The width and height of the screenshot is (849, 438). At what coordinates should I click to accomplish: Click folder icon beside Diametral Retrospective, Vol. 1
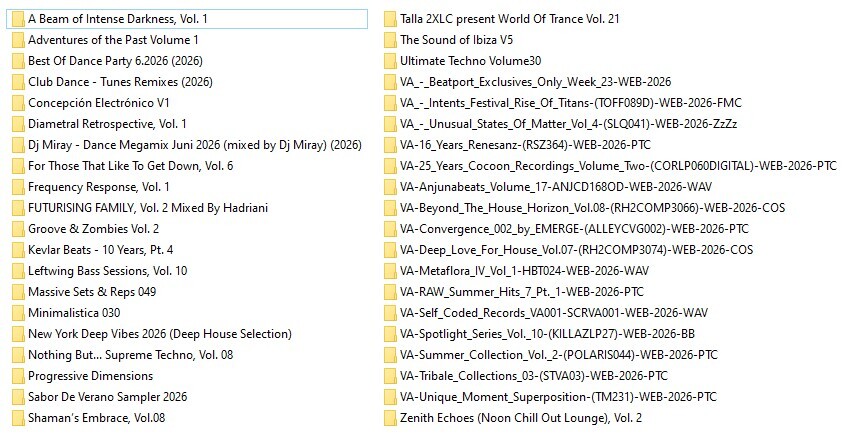(x=18, y=124)
